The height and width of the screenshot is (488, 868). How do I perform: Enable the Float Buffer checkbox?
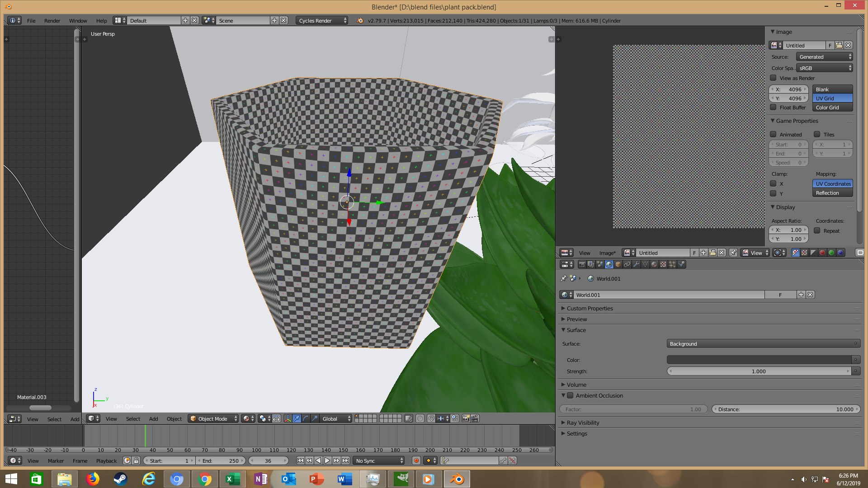(774, 107)
